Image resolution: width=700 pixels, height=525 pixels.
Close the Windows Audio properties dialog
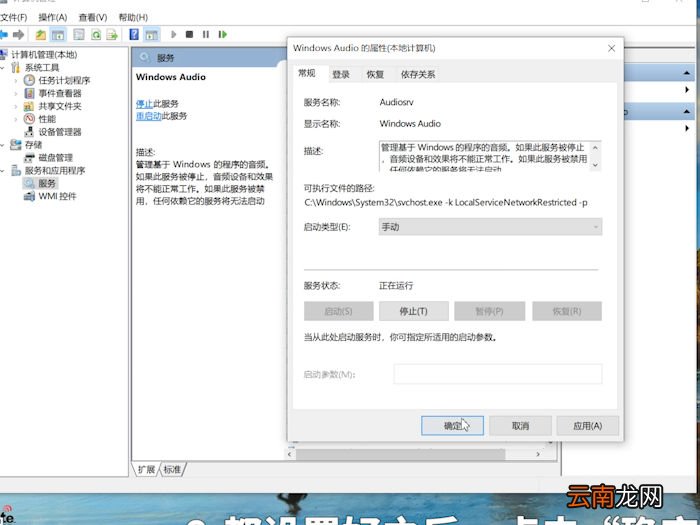coord(612,48)
